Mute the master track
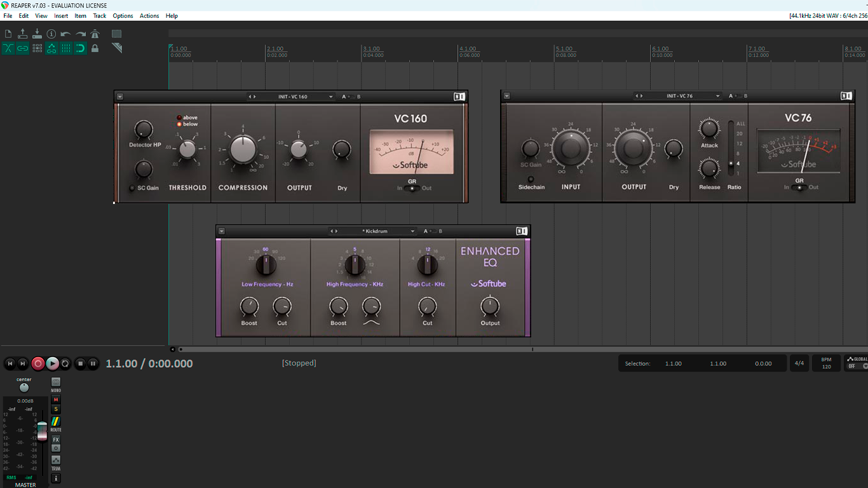 coord(56,400)
